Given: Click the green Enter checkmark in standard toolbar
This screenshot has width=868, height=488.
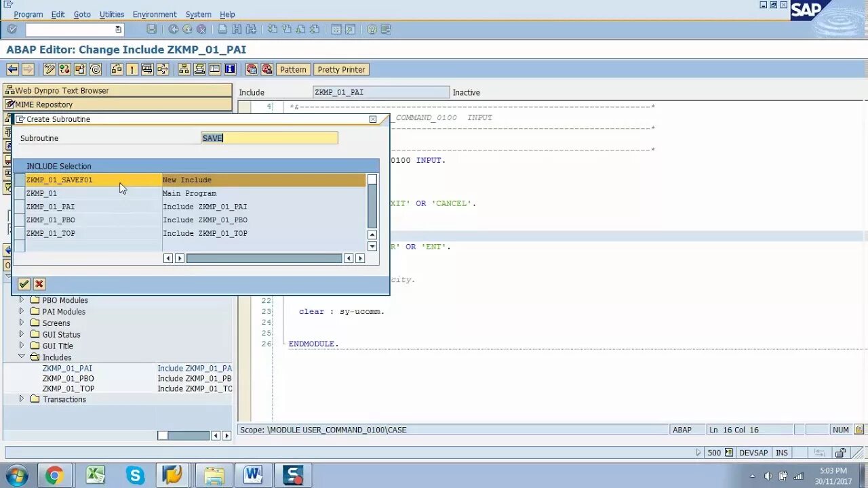Looking at the screenshot, I should point(12,29).
